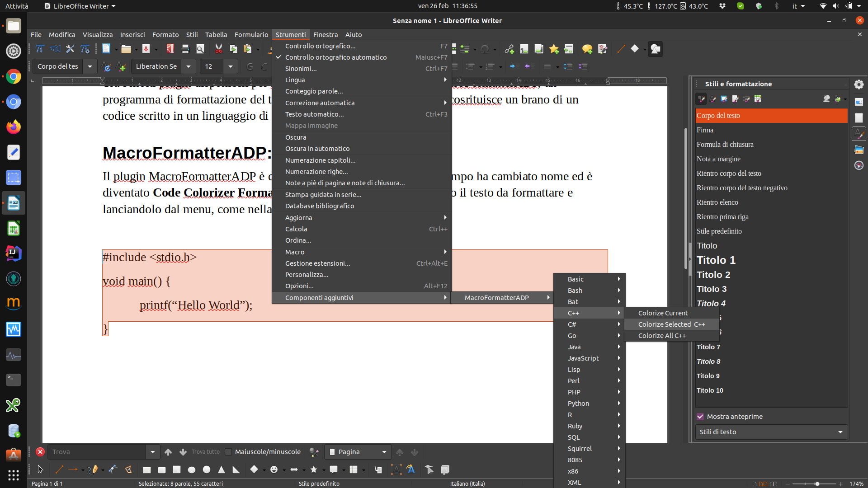Screen dimensions: 868x488
Task: Open the Tabella menu
Action: [216, 35]
